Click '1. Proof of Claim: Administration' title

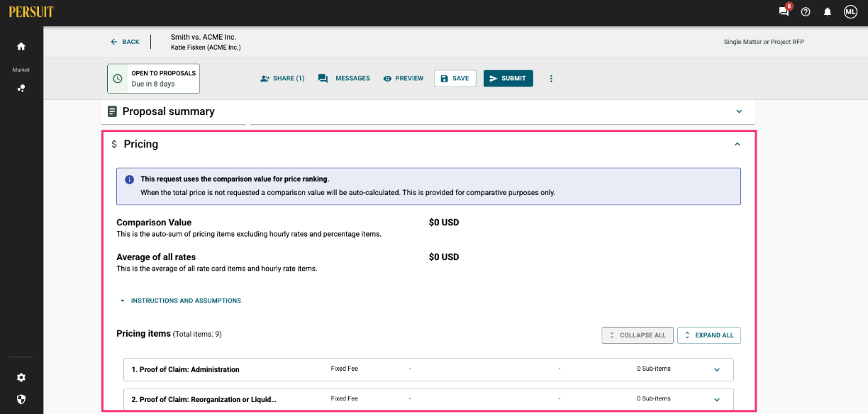point(186,369)
